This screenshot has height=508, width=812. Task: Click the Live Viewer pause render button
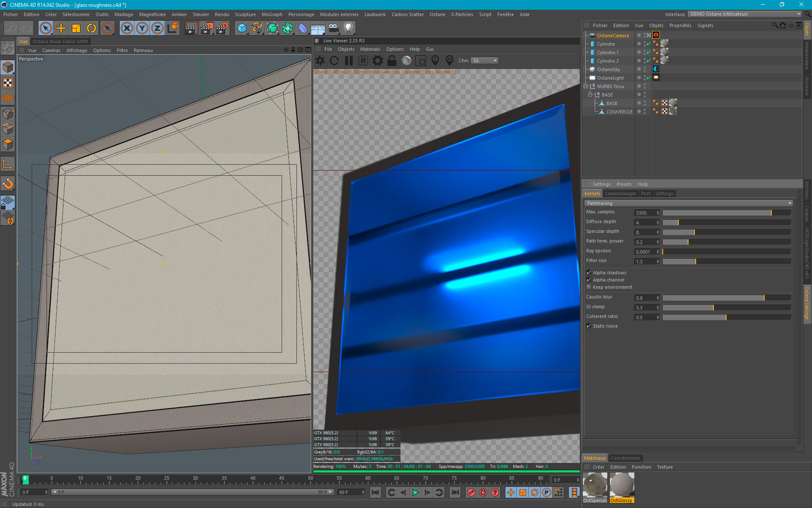coord(349,61)
